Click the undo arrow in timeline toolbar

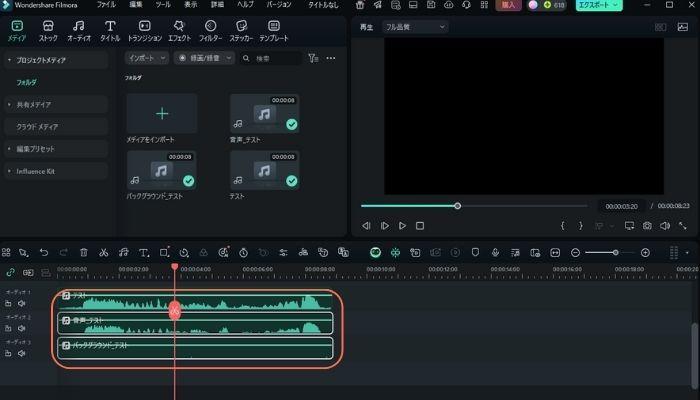[43, 253]
